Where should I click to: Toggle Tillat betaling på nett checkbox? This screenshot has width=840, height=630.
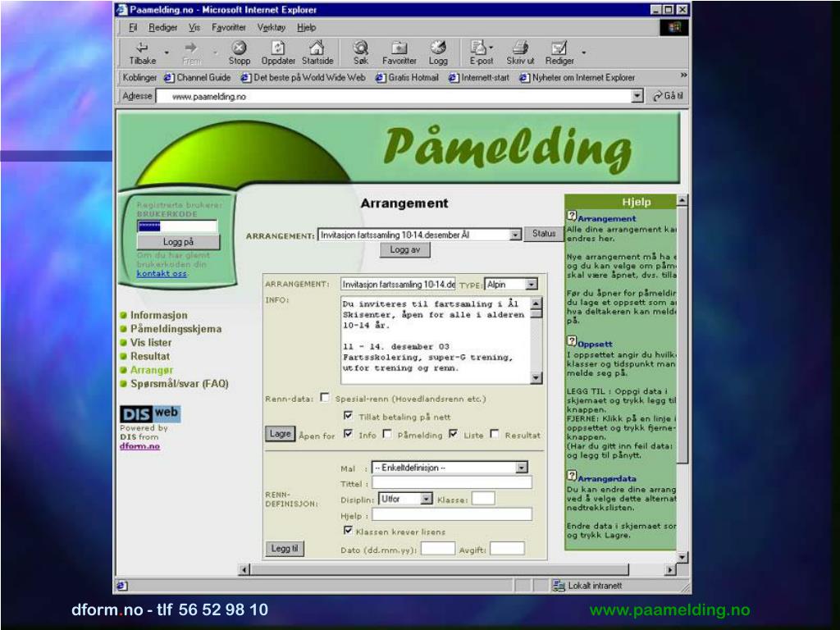tap(348, 415)
